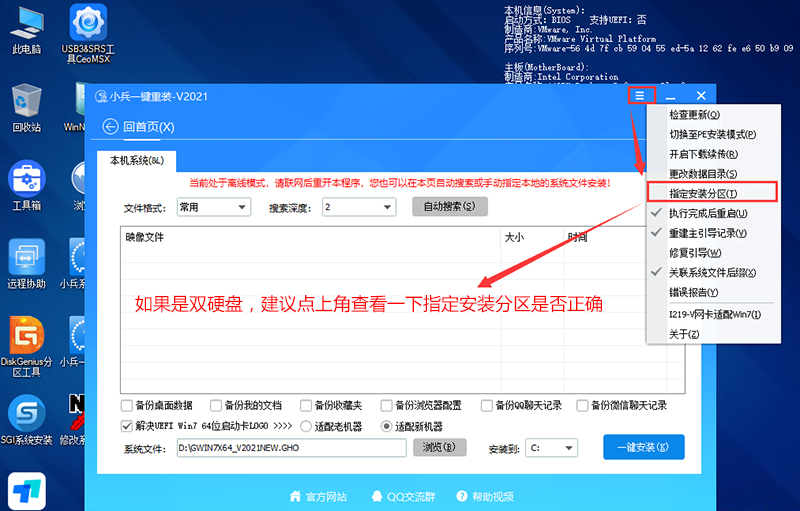The image size is (800, 511).
Task: Toggle Associate system file suffix (X) item
Action: tap(712, 272)
